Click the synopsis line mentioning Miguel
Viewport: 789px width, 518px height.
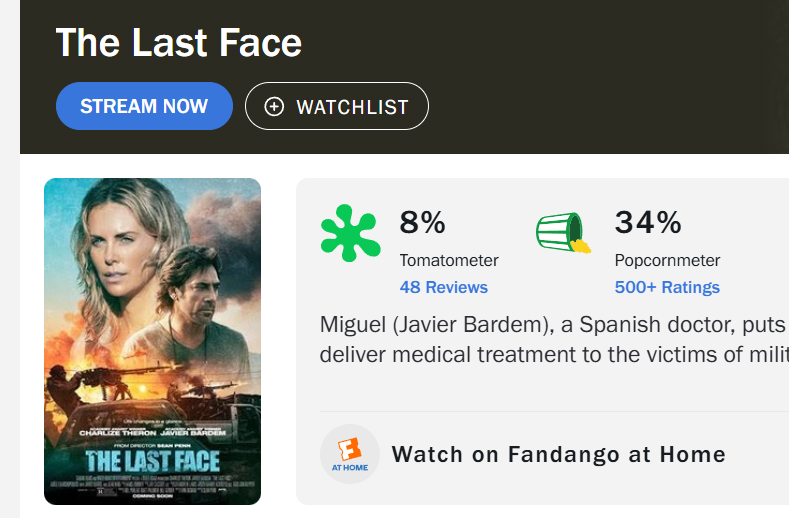click(553, 325)
